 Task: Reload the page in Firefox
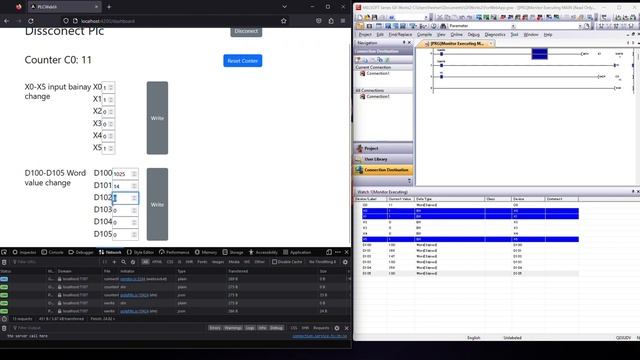pos(31,21)
